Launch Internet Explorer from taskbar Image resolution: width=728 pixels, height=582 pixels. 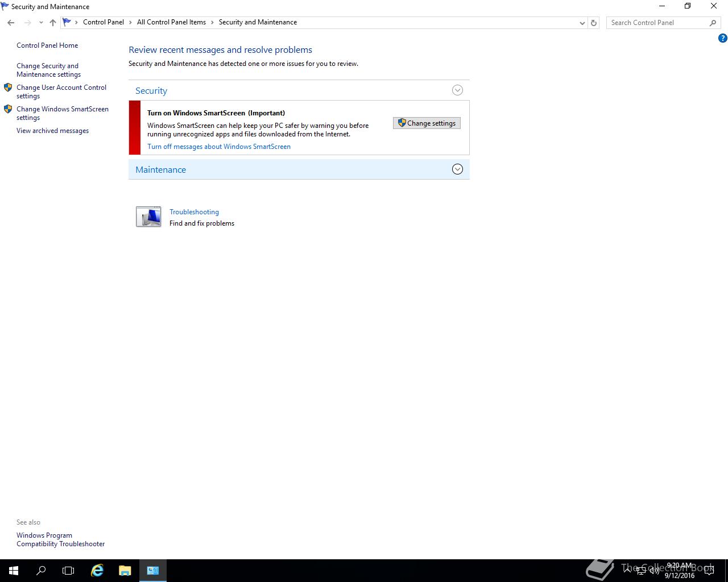pyautogui.click(x=97, y=571)
